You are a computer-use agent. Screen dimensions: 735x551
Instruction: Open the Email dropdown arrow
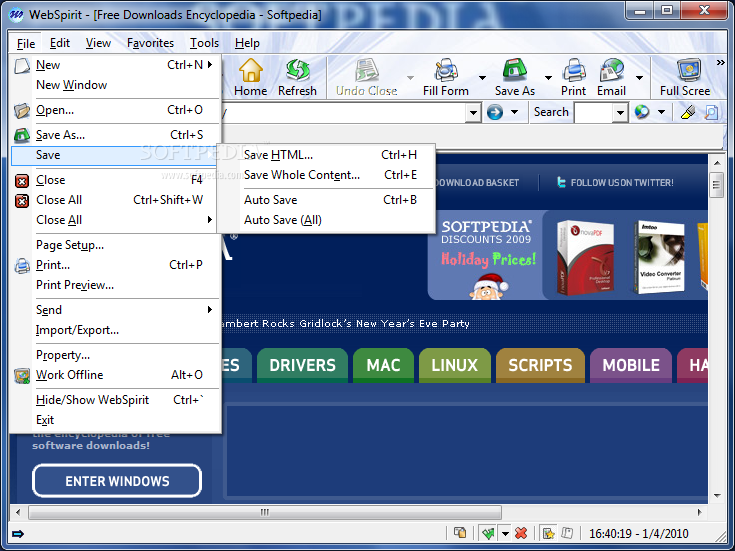(639, 78)
